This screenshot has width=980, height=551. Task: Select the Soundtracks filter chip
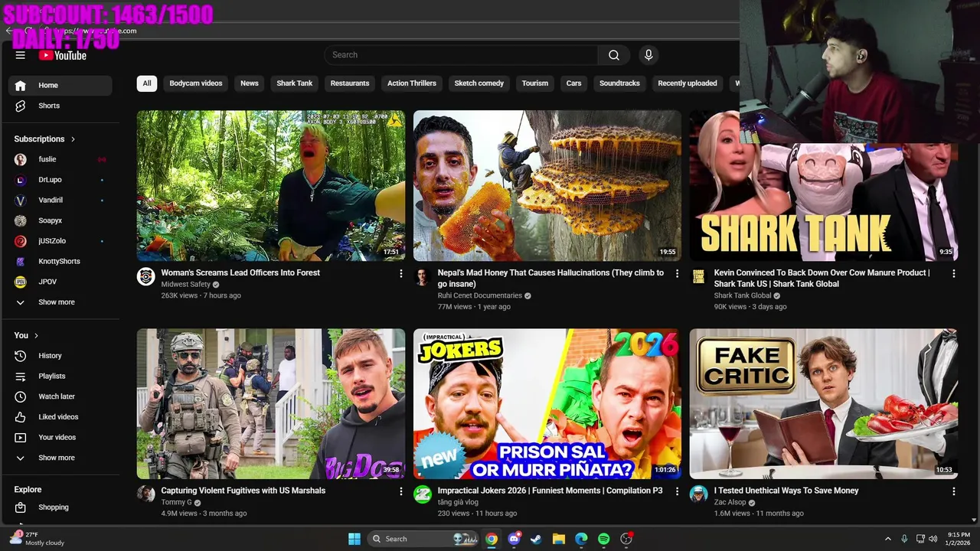[x=619, y=83]
